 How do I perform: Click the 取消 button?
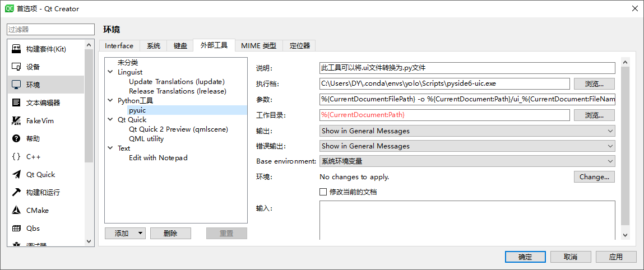(x=571, y=257)
